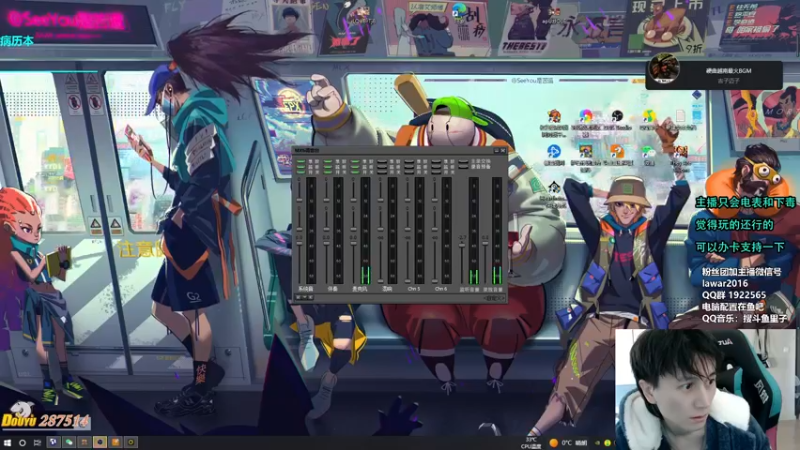Click the 录放音量 fader knob

pos(485,243)
